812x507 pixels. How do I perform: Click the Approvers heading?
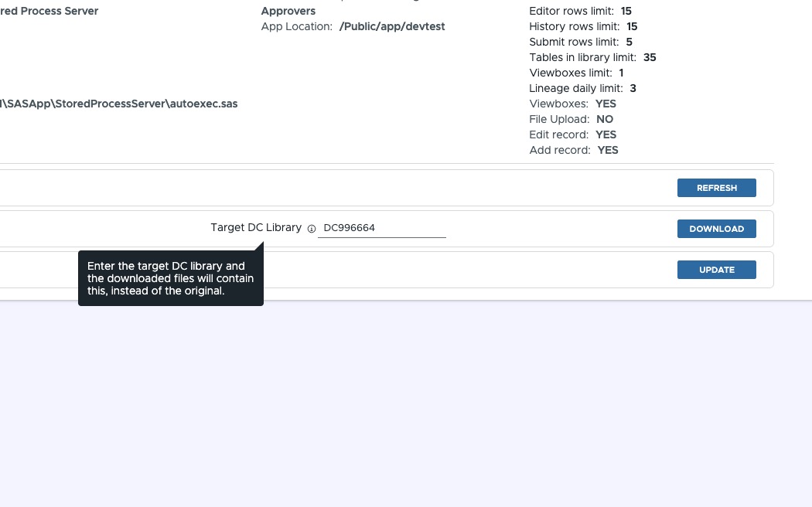tap(288, 11)
